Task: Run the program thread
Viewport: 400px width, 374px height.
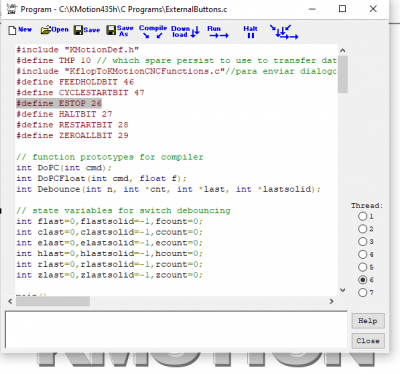Action: [x=218, y=31]
